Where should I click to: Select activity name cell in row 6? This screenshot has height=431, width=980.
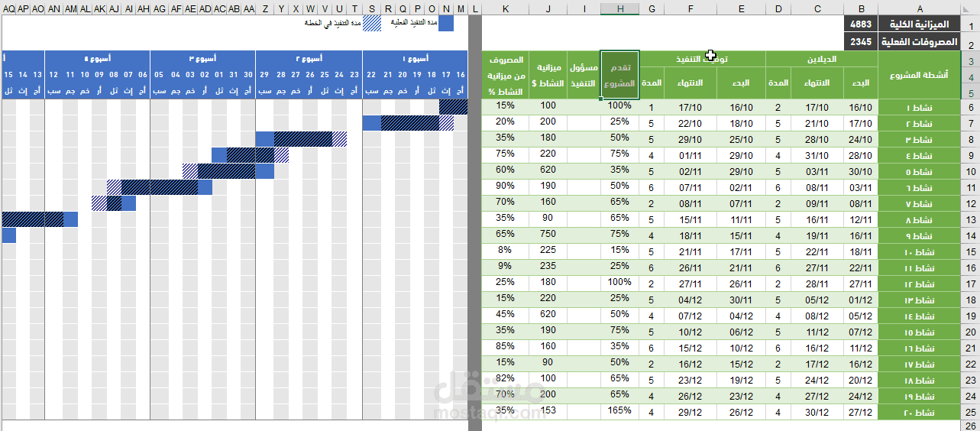tap(919, 108)
